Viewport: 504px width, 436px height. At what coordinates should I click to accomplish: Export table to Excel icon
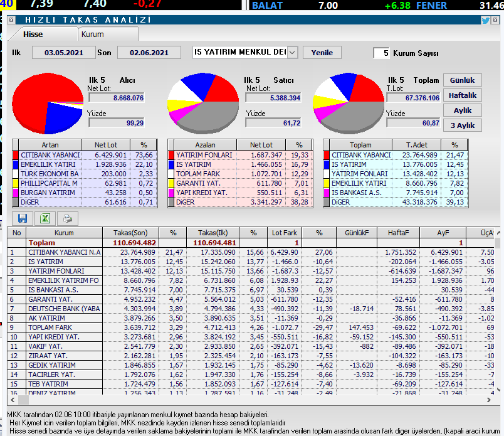pyautogui.click(x=45, y=218)
